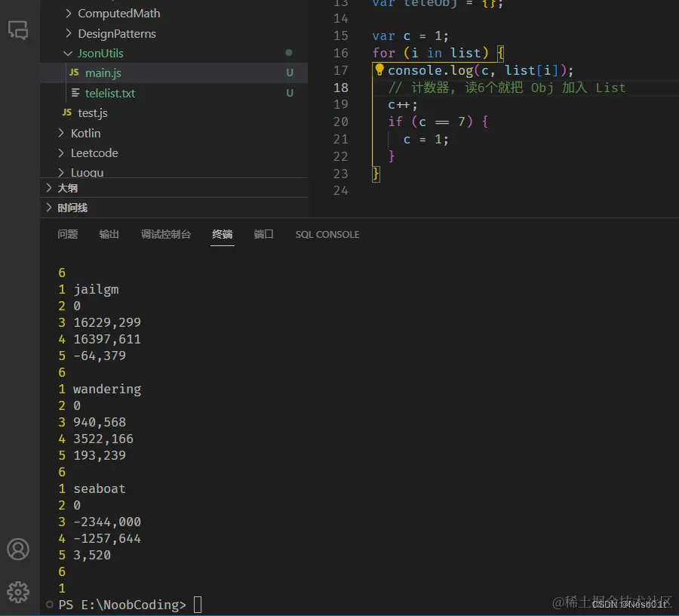679x616 pixels.
Task: Click '940,568' in terminal output
Action: 99,422
